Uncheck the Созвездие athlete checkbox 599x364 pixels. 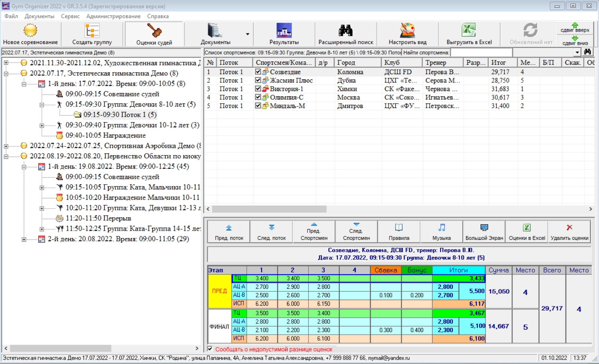coord(258,72)
